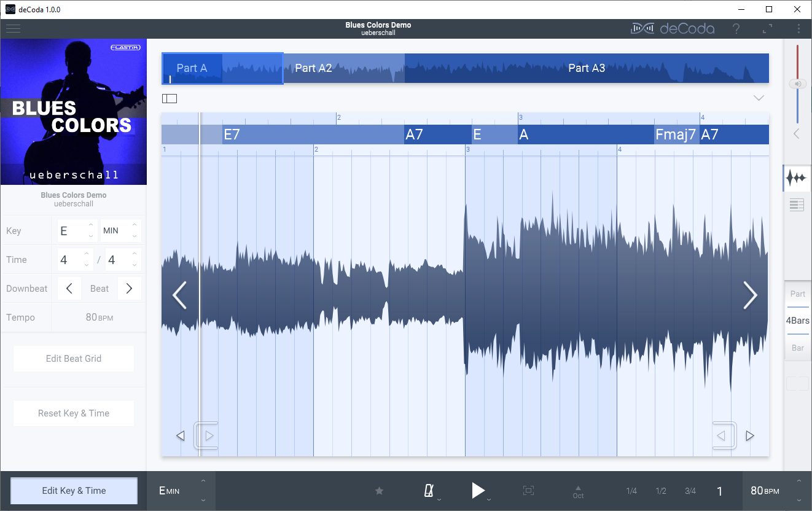Click the Fmaj7 chord marker

676,135
